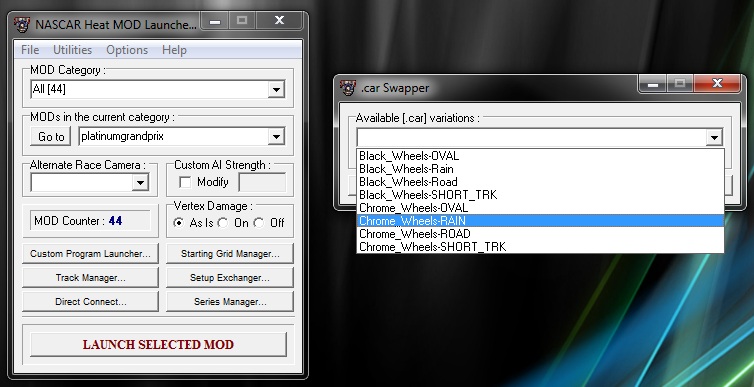Open Custom Program Launcher

coord(90,254)
